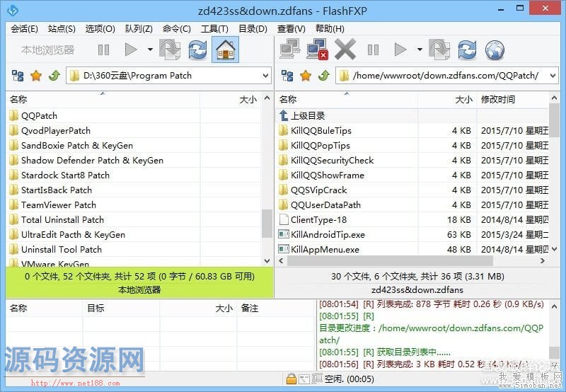Screen dimensions: 566x392
Task: Click the lock icon in status bar
Action: coord(291,379)
